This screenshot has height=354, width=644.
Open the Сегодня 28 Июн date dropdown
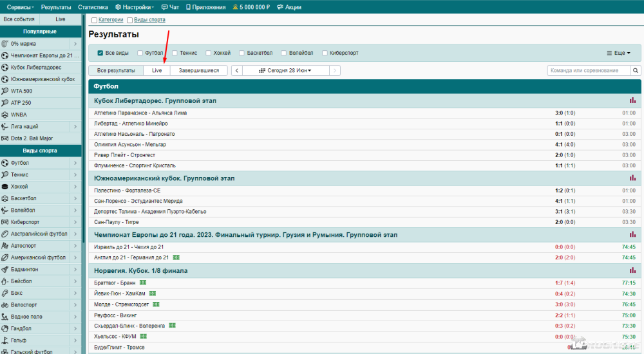[x=285, y=71]
